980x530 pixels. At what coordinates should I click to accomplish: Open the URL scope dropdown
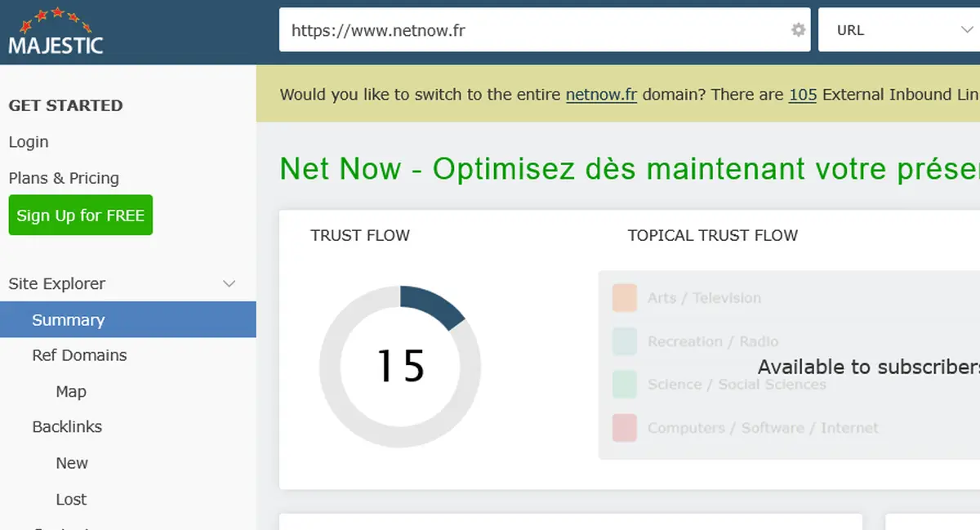click(899, 30)
